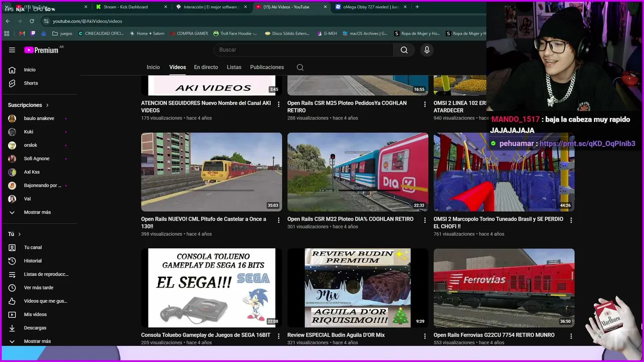
Task: Expand the Tú section chevron
Action: point(19,234)
